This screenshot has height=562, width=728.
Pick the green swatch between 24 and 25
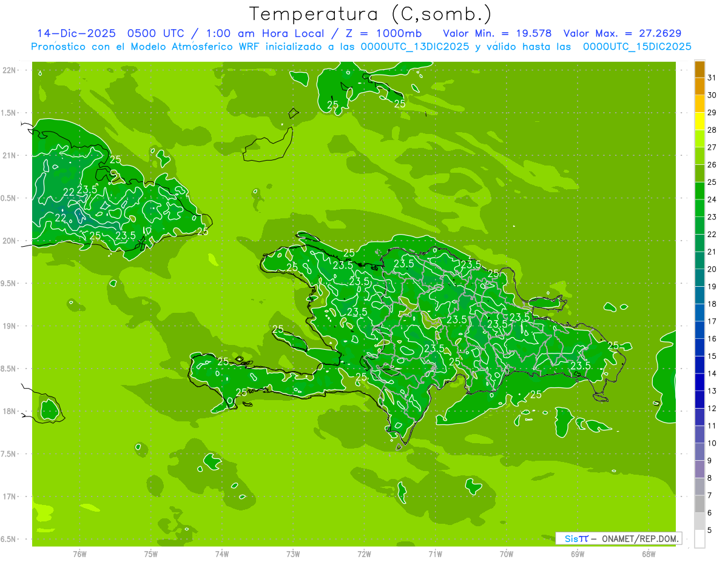click(700, 191)
